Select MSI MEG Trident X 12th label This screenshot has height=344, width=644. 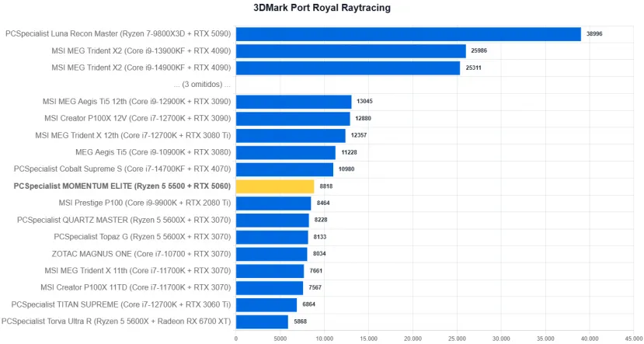(133, 135)
